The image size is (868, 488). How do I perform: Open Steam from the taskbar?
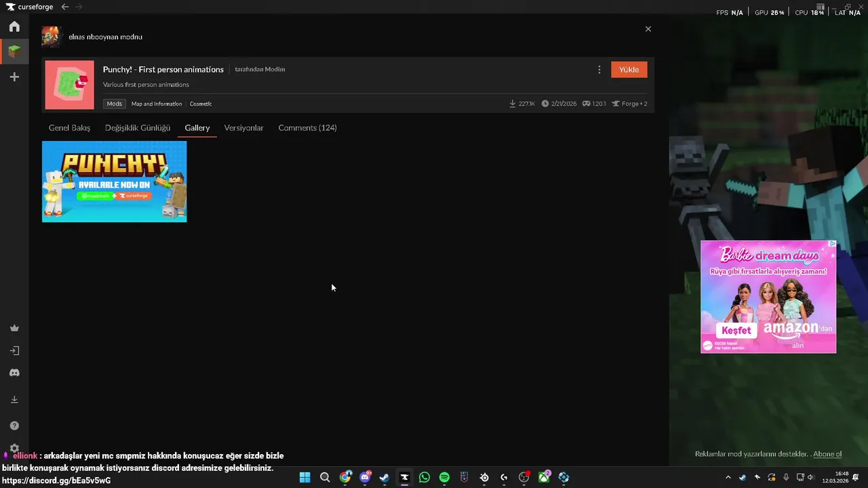tap(384, 477)
